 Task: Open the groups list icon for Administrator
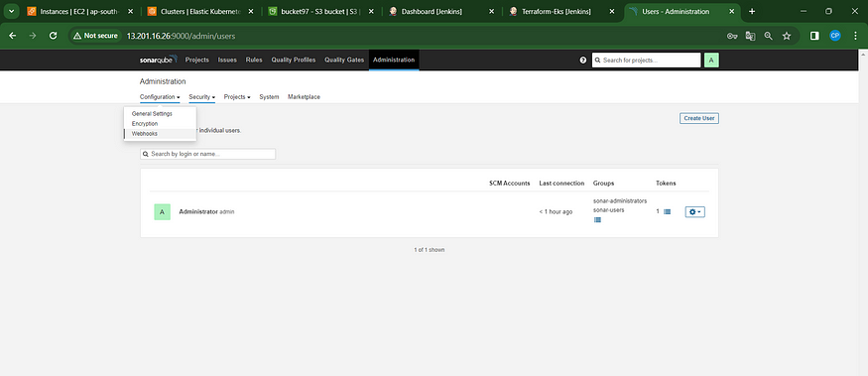[x=597, y=220]
